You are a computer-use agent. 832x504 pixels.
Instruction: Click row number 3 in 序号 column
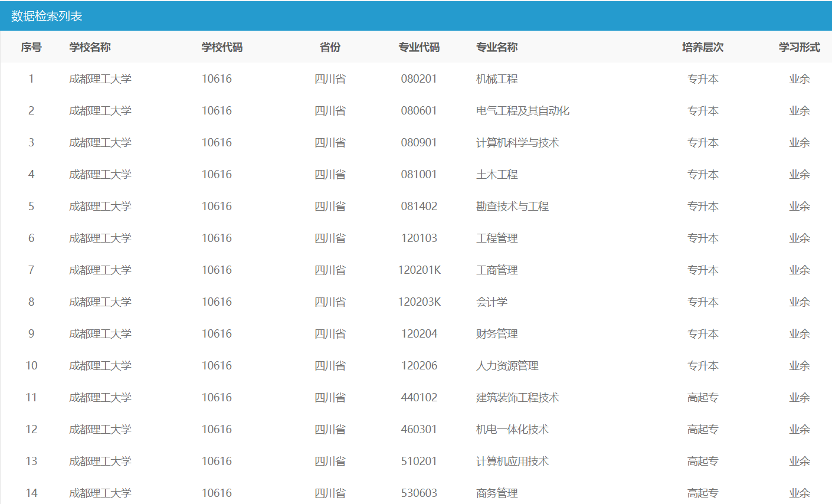pyautogui.click(x=31, y=143)
